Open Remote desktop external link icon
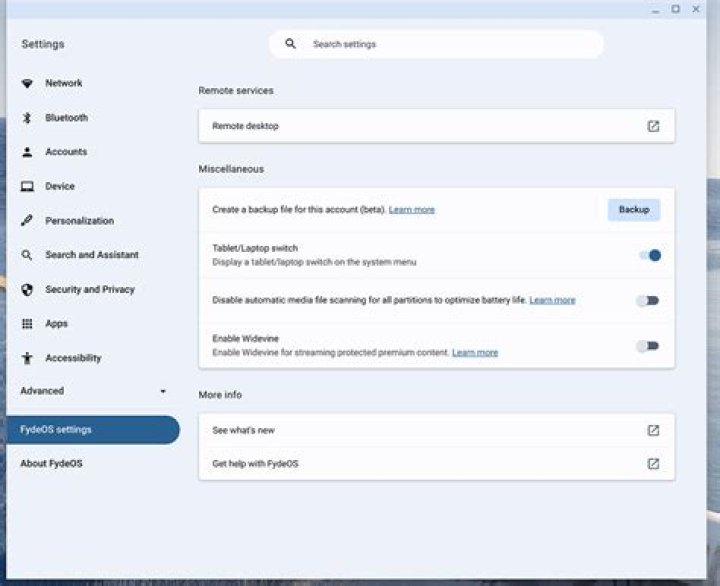The image size is (720, 586). click(653, 126)
